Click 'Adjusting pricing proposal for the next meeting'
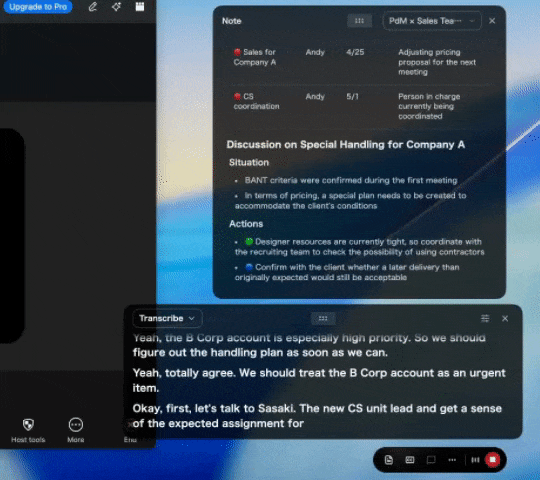Image resolution: width=540 pixels, height=480 pixels. (x=437, y=62)
